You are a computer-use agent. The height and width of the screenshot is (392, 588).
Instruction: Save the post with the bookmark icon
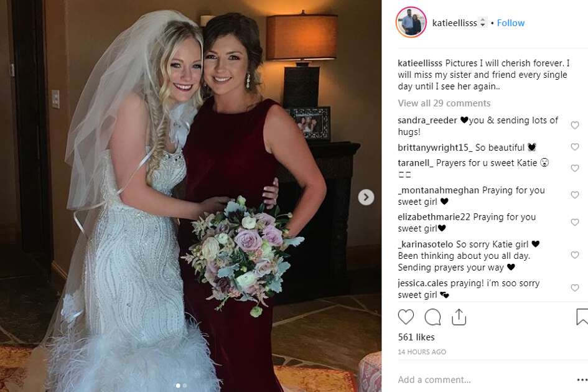582,317
